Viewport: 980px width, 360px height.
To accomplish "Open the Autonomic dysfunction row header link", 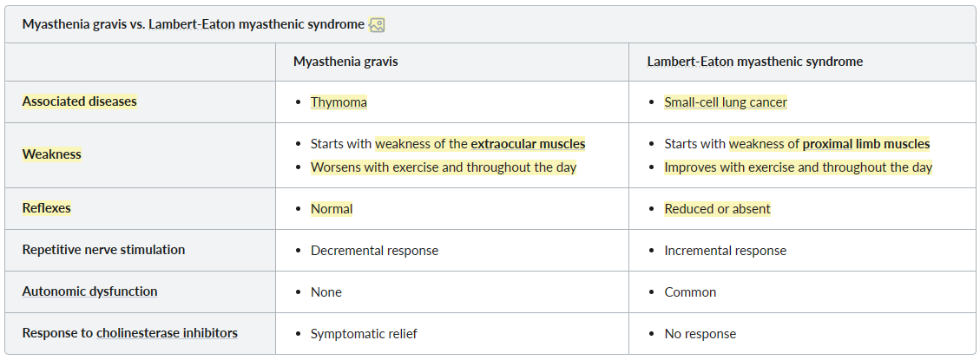I will [90, 291].
